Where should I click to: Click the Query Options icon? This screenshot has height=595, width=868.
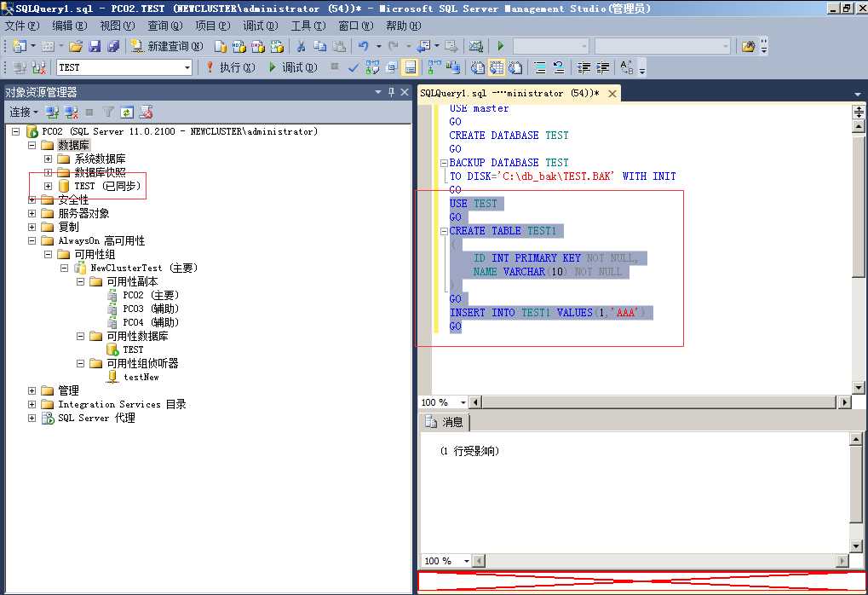tap(391, 67)
